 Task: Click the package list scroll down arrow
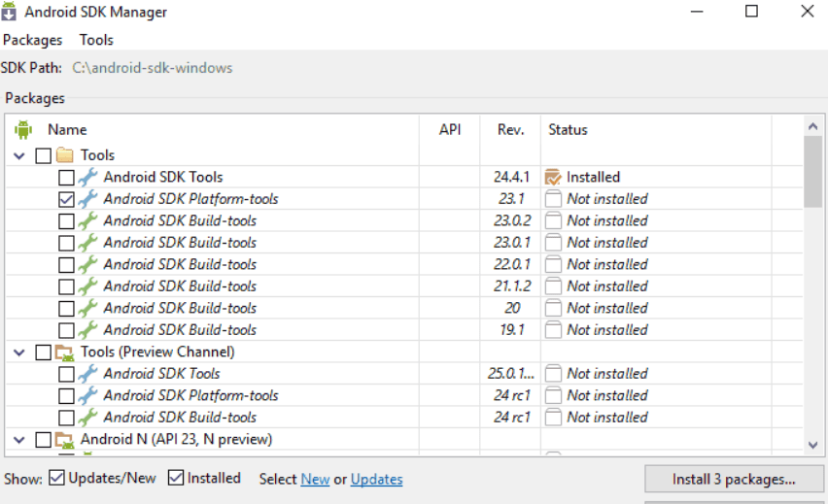[813, 444]
